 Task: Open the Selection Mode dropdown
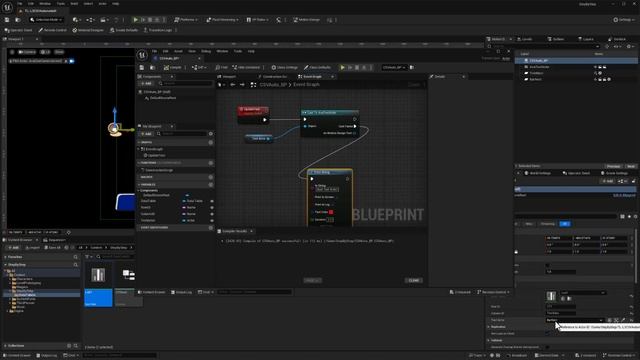point(46,20)
